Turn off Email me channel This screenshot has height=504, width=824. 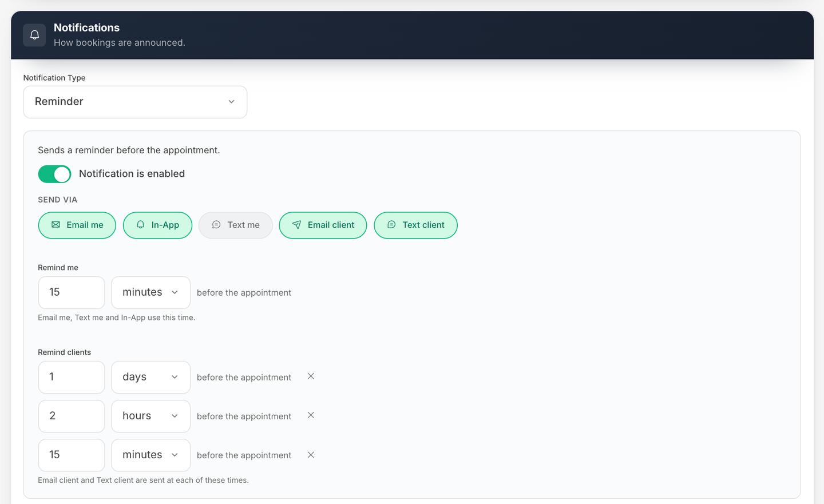click(x=77, y=225)
